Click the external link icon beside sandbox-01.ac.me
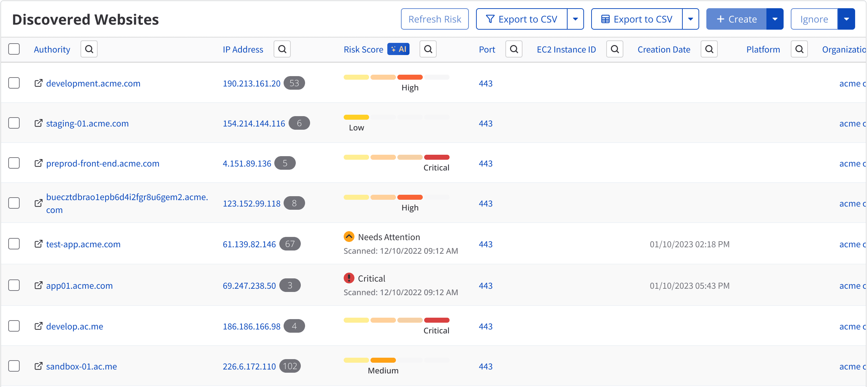868x387 pixels. click(x=39, y=366)
